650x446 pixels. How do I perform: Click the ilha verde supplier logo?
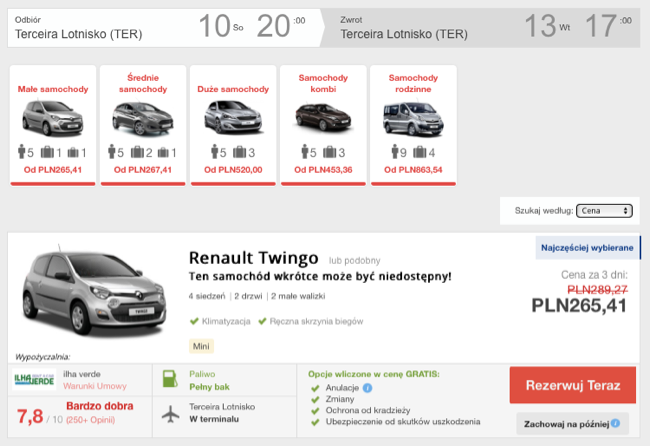coord(35,381)
